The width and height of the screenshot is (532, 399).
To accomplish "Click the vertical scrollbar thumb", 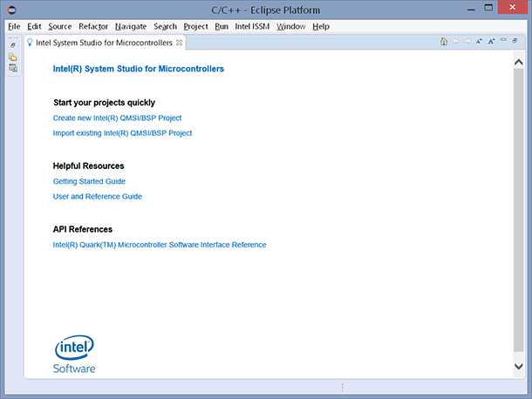I will 518,210.
